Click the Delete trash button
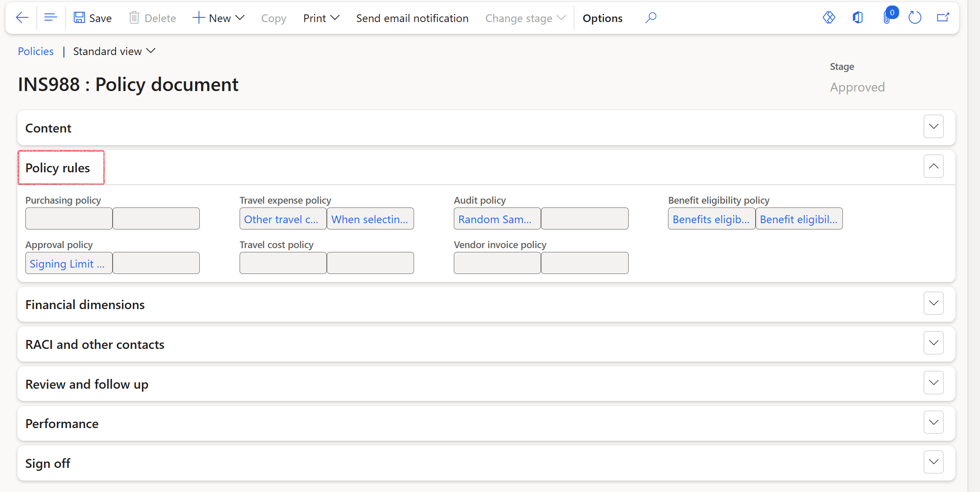The width and height of the screenshot is (980, 492). (x=152, y=18)
